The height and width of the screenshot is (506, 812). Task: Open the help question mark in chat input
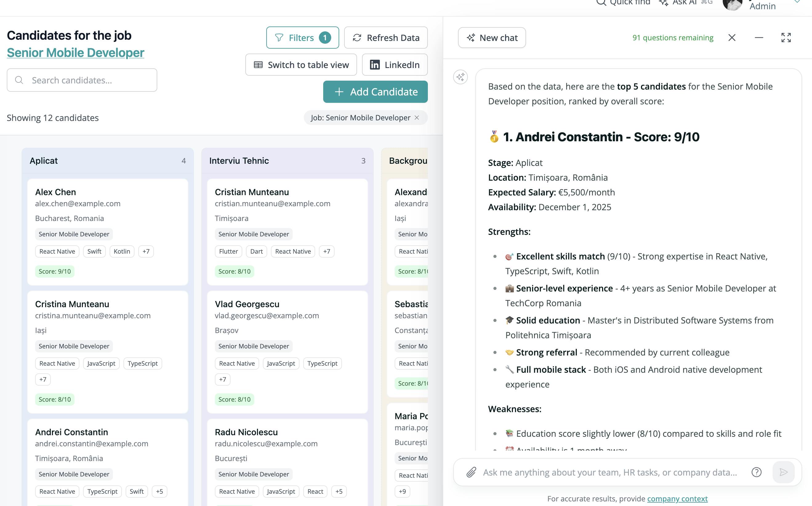click(756, 472)
